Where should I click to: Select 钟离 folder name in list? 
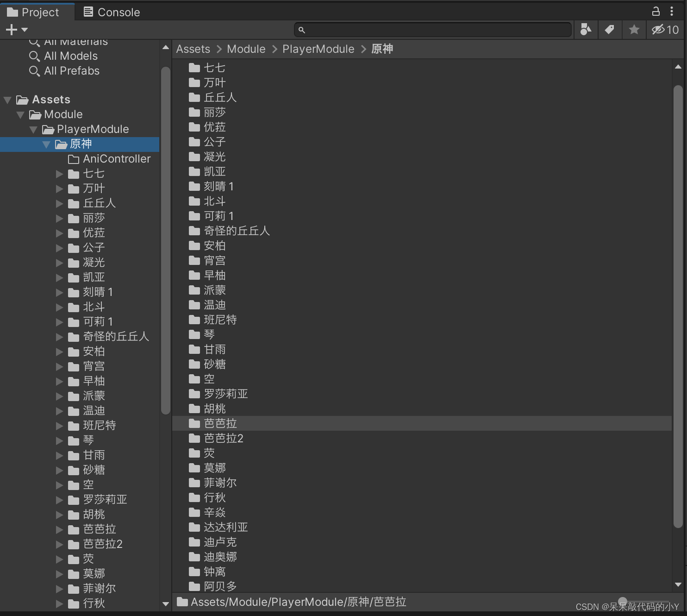point(215,572)
